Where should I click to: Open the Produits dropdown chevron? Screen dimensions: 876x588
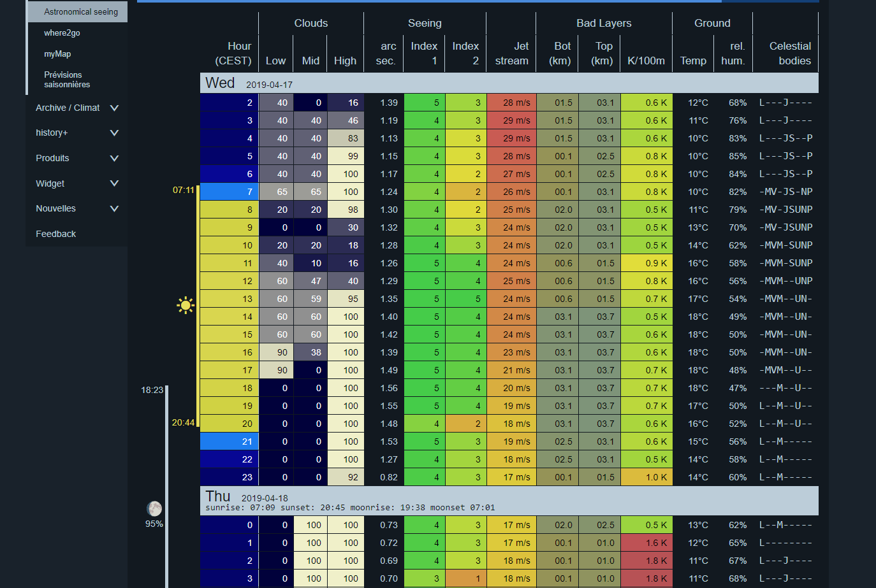point(114,158)
